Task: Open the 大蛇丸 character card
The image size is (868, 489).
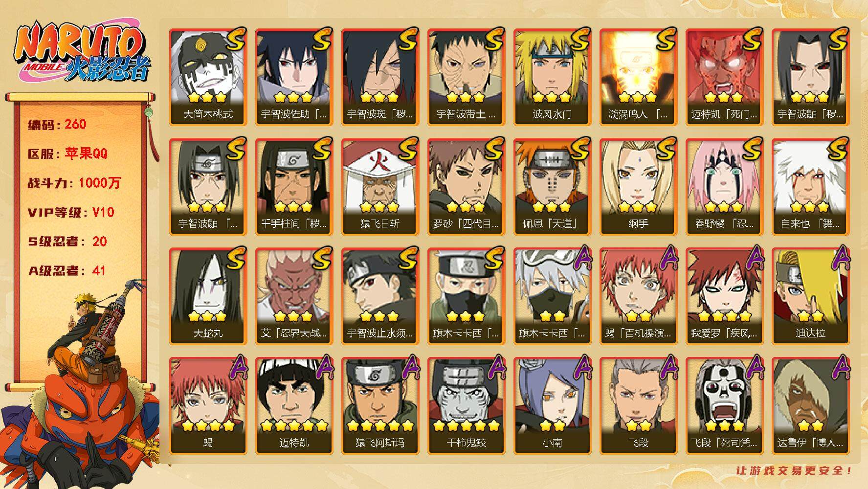Action: [x=208, y=296]
